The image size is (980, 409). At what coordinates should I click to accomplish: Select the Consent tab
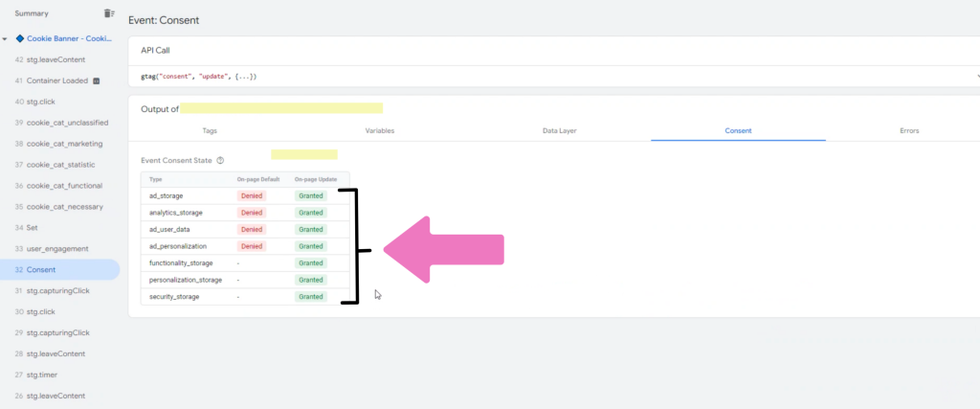pos(738,130)
